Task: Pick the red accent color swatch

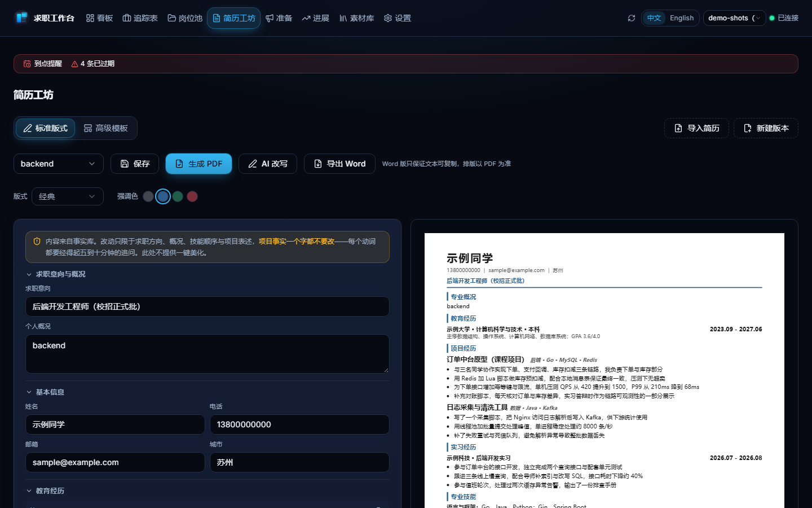Action: (x=192, y=196)
